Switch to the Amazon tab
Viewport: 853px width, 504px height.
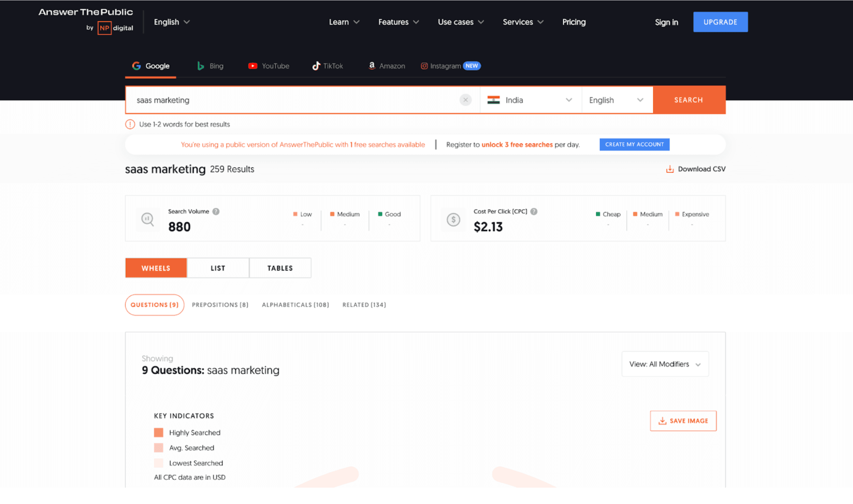click(387, 66)
